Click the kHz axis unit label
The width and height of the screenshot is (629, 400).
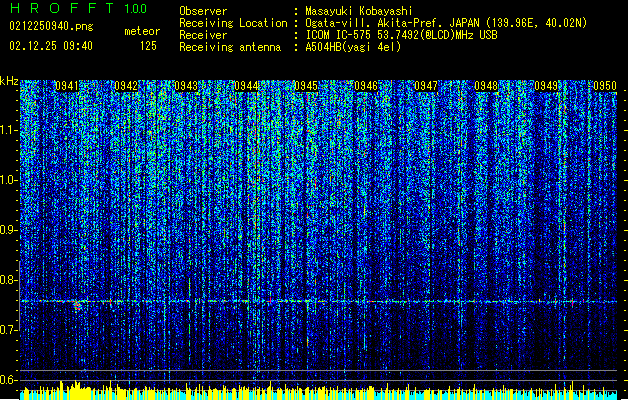click(x=9, y=81)
